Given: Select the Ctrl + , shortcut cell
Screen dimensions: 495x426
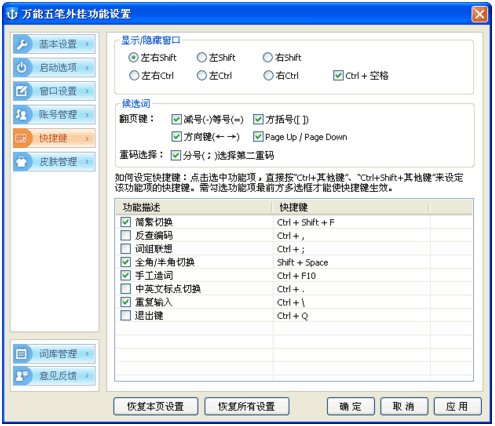Looking at the screenshot, I should point(351,236).
